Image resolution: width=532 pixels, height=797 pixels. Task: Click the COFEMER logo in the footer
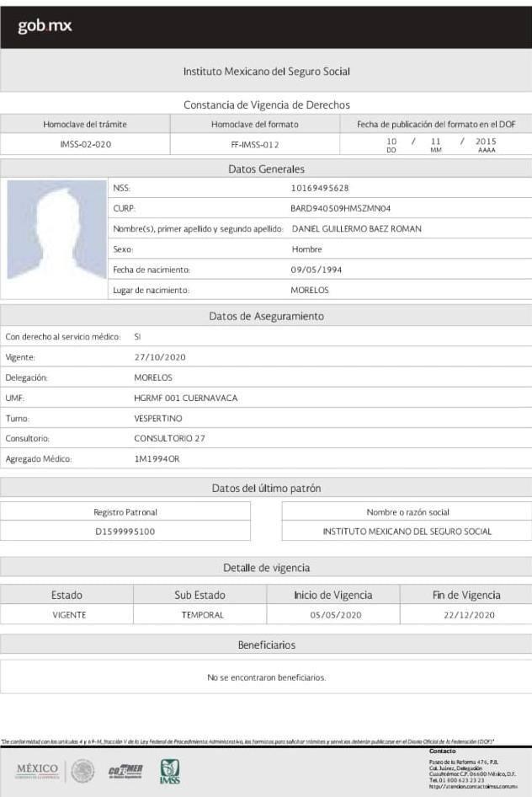pos(125,772)
